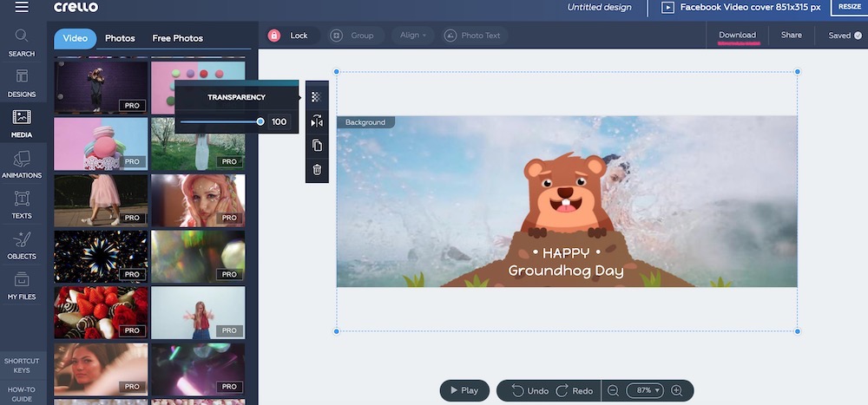This screenshot has height=405, width=868.
Task: Select the kaleidoscope burst video thumbnail
Action: (x=101, y=257)
